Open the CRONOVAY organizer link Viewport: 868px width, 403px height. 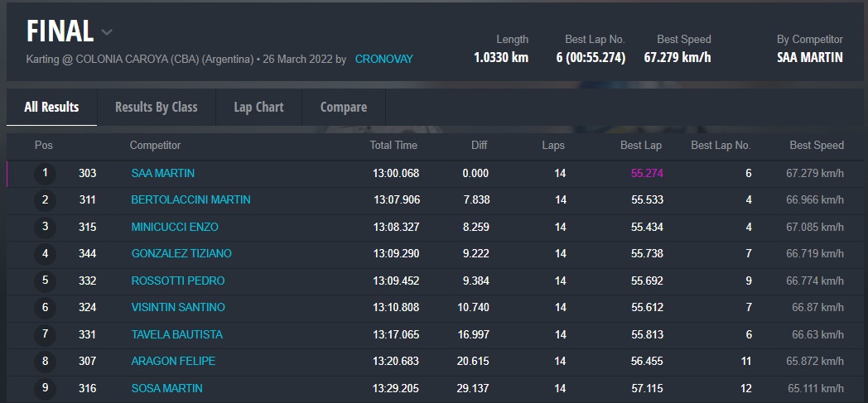[383, 60]
